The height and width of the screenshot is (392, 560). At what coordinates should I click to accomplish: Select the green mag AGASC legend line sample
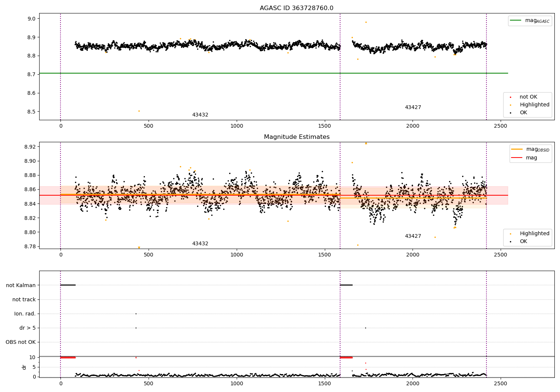[516, 21]
